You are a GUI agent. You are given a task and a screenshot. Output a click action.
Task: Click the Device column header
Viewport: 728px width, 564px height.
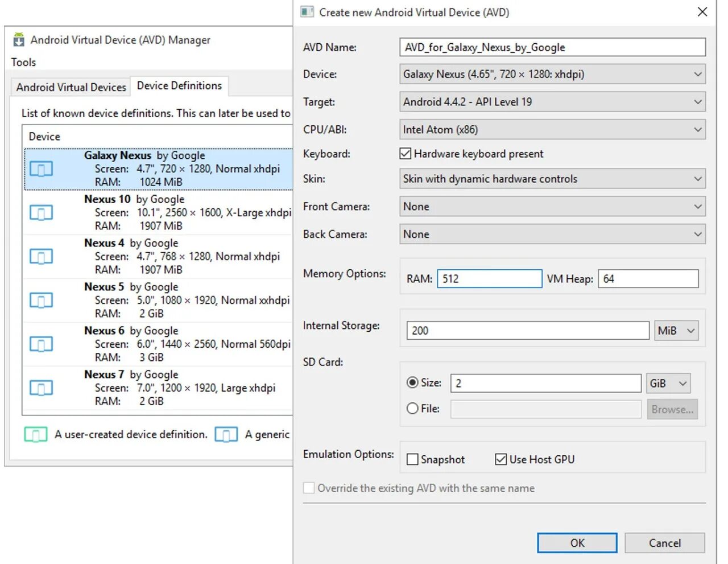(x=44, y=137)
